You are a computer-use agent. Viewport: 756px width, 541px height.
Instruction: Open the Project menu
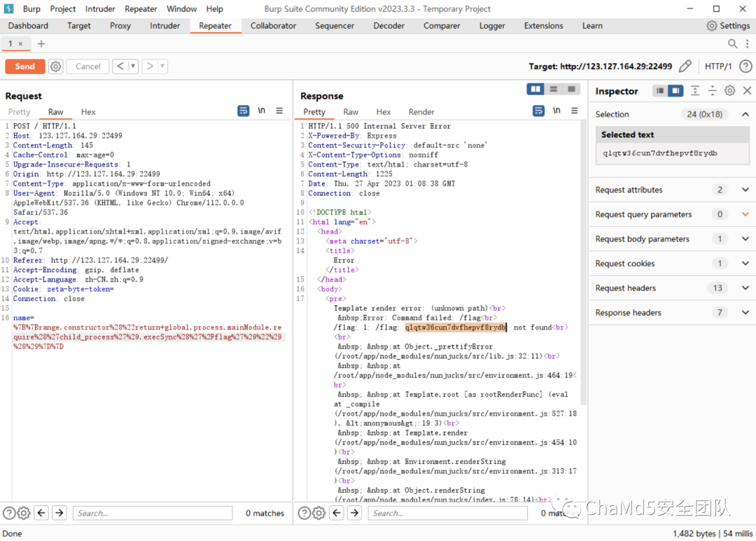63,8
